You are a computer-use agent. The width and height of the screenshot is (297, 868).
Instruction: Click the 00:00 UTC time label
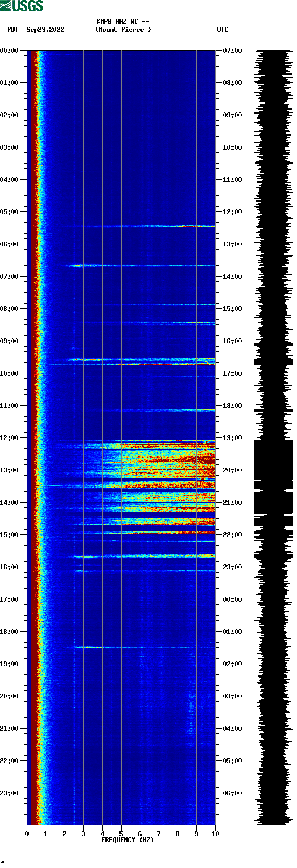(x=232, y=599)
